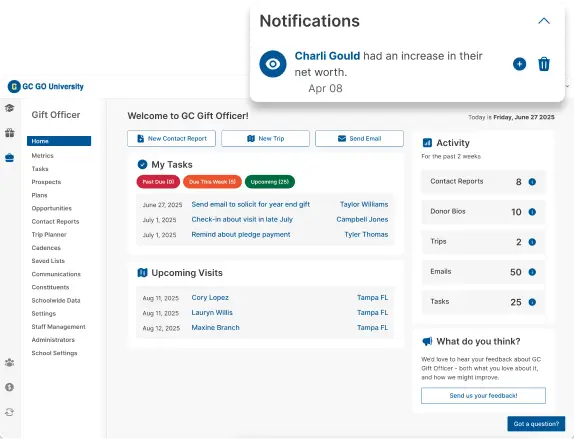
Task: Open Cory Lopez upcoming visit
Action: point(210,298)
